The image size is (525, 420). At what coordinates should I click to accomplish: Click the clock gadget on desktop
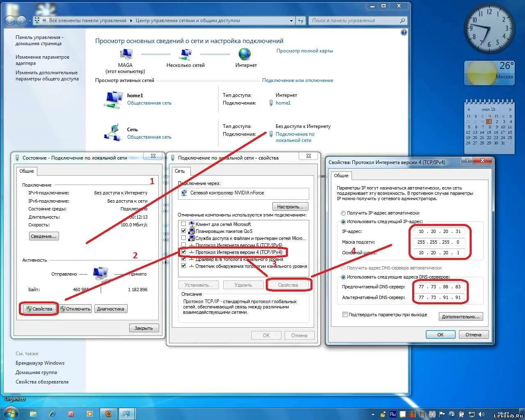click(489, 28)
